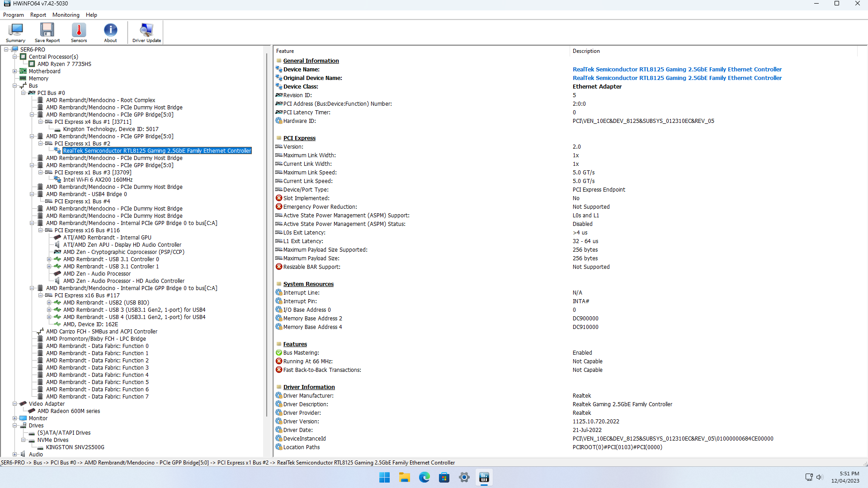The width and height of the screenshot is (868, 488).
Task: Open the Program menu
Action: 14,15
